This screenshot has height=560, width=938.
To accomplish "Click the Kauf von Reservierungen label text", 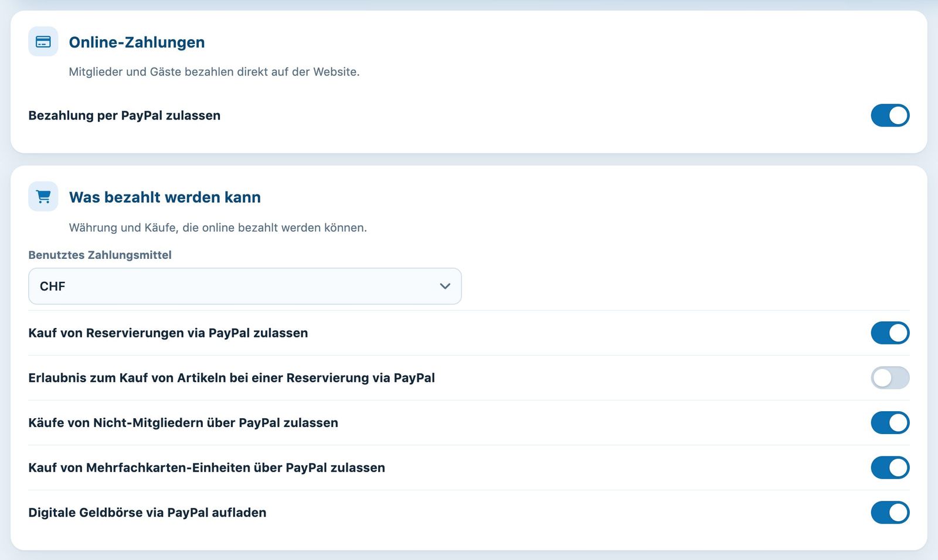I will tap(168, 333).
